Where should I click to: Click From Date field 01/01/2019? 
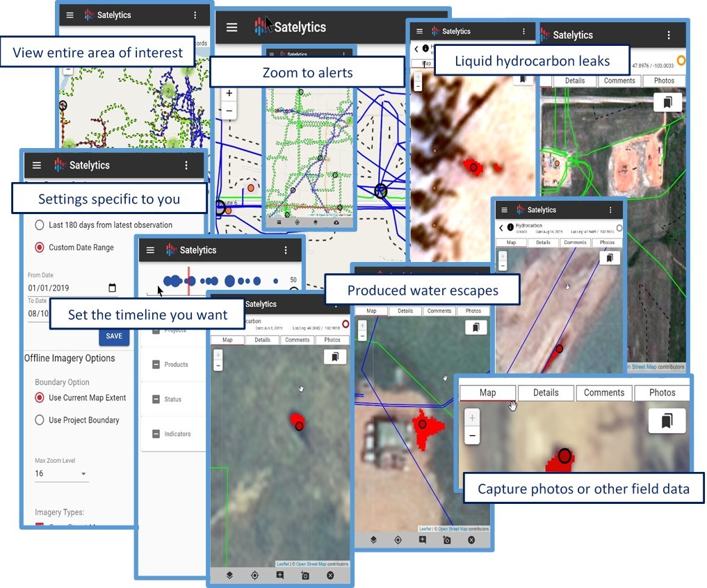click(x=72, y=288)
